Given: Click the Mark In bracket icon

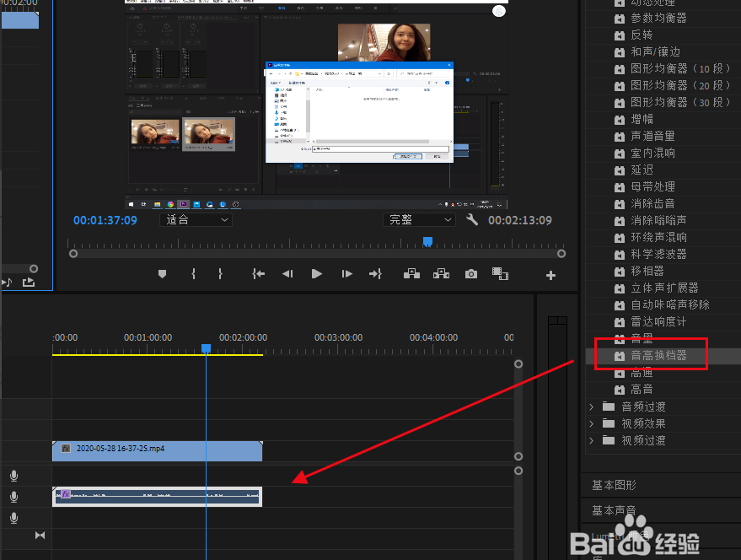Looking at the screenshot, I should click(193, 274).
